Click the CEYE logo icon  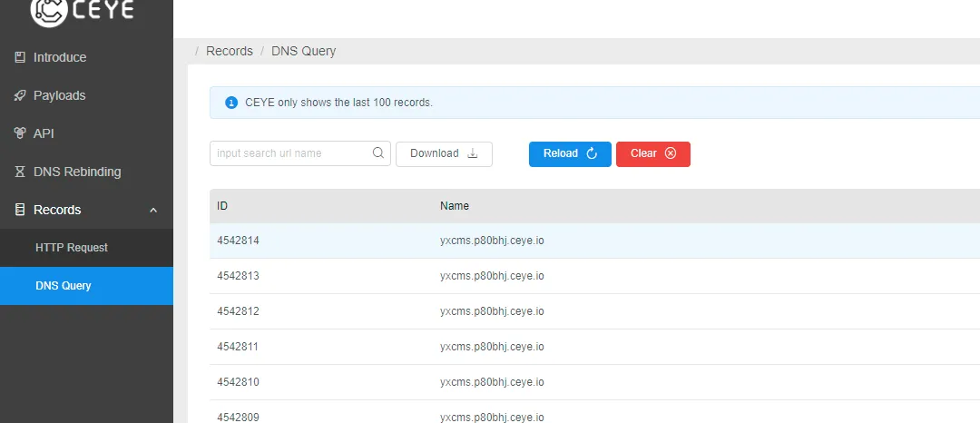pos(48,10)
